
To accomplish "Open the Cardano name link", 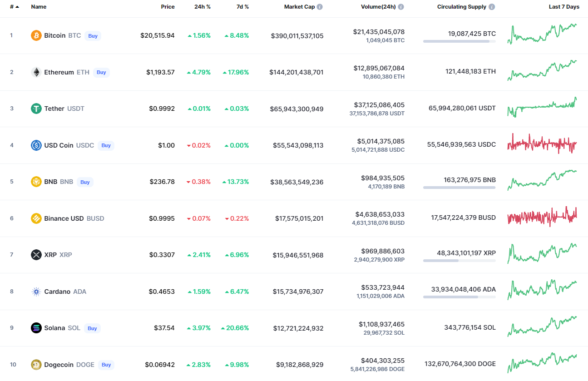I will coord(57,292).
